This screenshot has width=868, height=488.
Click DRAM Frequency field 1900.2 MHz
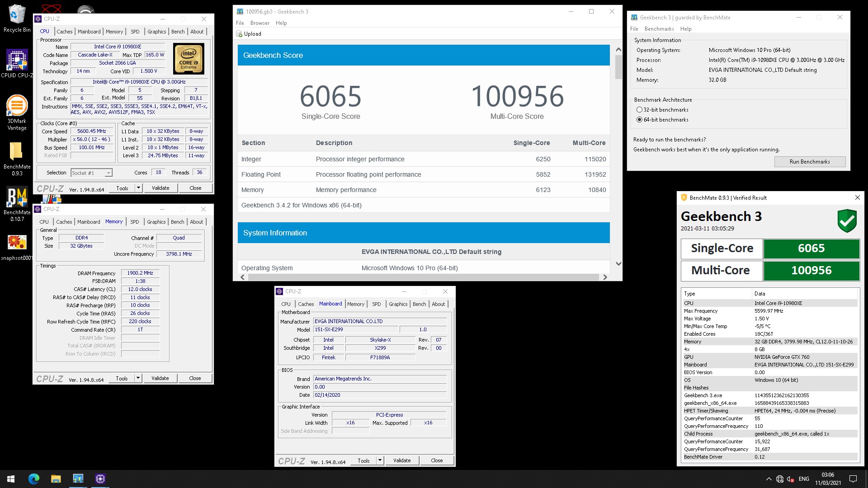click(140, 273)
